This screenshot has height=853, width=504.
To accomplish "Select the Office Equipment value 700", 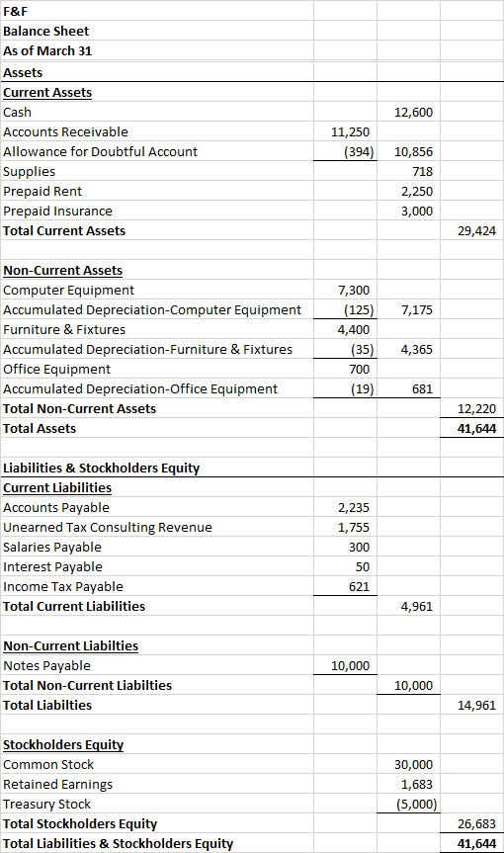I will pyautogui.click(x=359, y=370).
